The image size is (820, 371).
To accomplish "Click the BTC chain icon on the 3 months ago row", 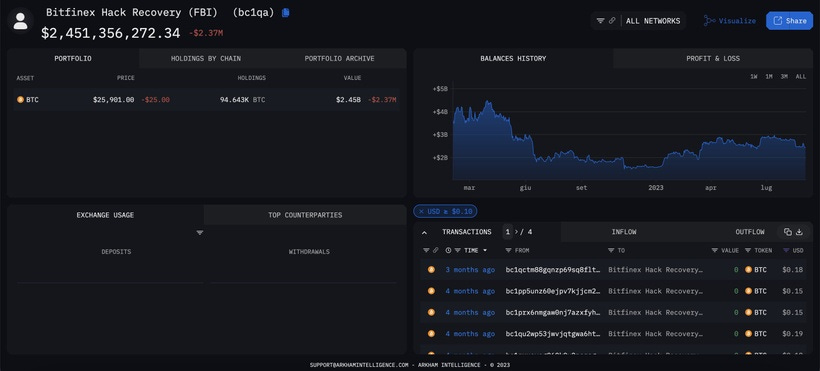I will click(x=431, y=270).
